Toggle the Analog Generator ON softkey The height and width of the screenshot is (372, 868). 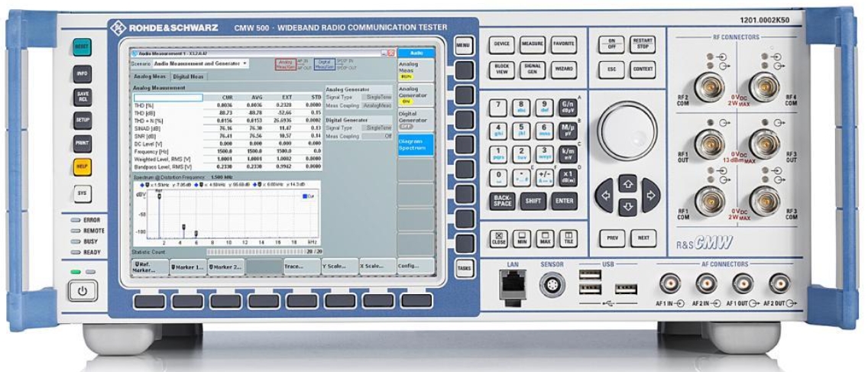click(416, 95)
